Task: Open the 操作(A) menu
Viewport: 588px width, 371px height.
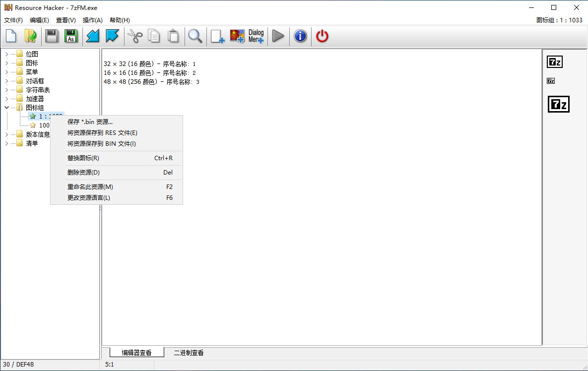Action: coord(93,20)
